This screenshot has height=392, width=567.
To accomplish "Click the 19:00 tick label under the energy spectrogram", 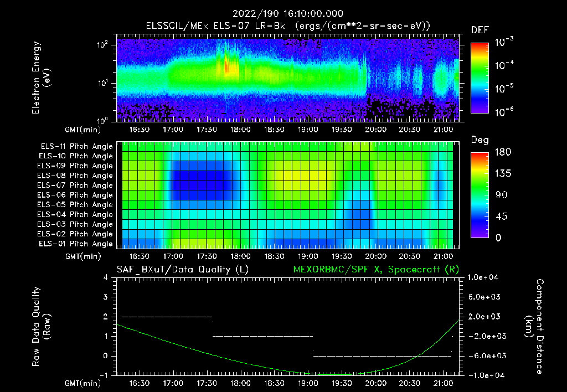I will [308, 130].
